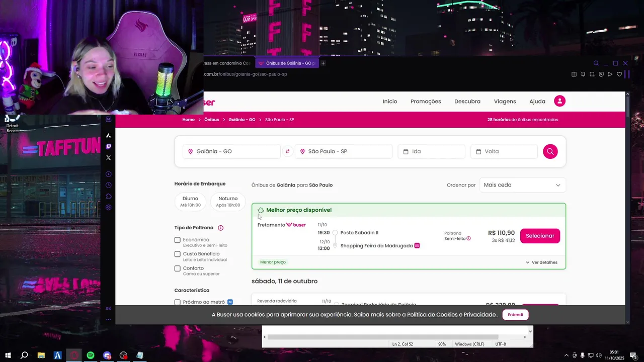Dismiss cookies with Entendi button
The width and height of the screenshot is (644, 362).
pos(515,315)
